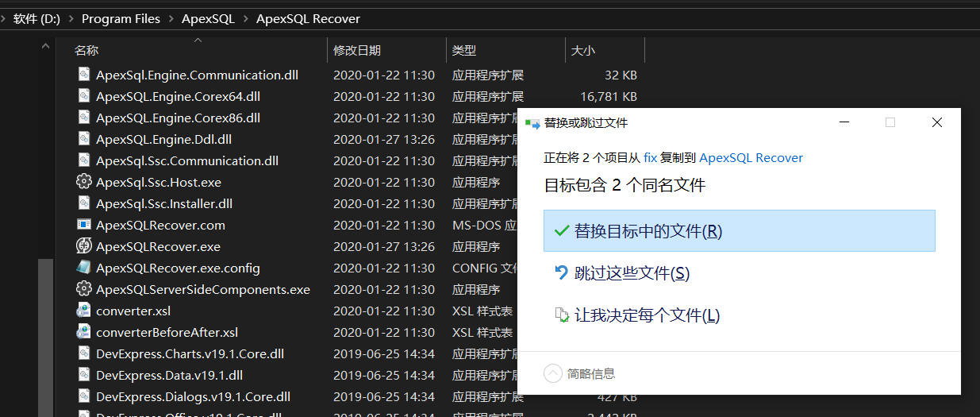Close the 替换或跳过文件 dialog
The image size is (980, 417).
[x=937, y=122]
